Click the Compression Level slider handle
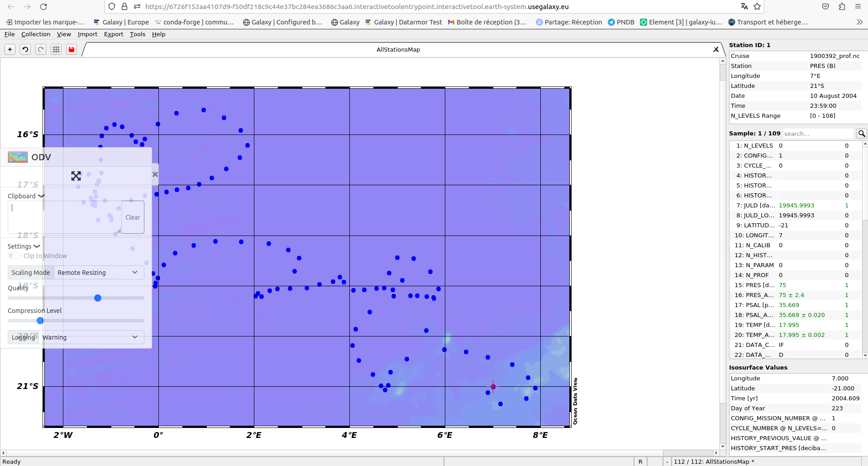 click(40, 321)
